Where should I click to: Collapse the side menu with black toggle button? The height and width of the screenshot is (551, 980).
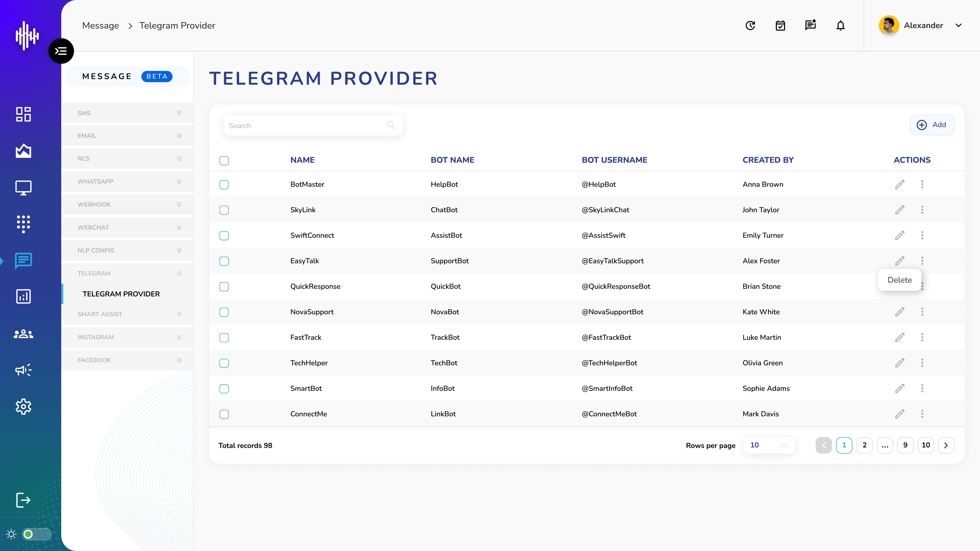61,51
